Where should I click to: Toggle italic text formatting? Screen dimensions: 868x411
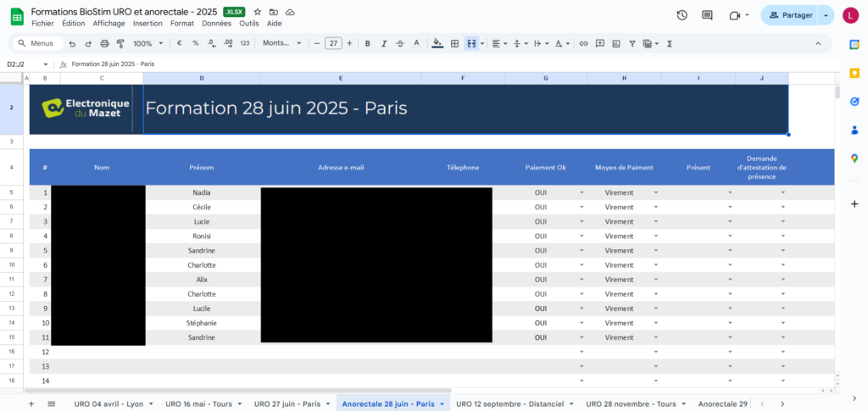pos(384,43)
